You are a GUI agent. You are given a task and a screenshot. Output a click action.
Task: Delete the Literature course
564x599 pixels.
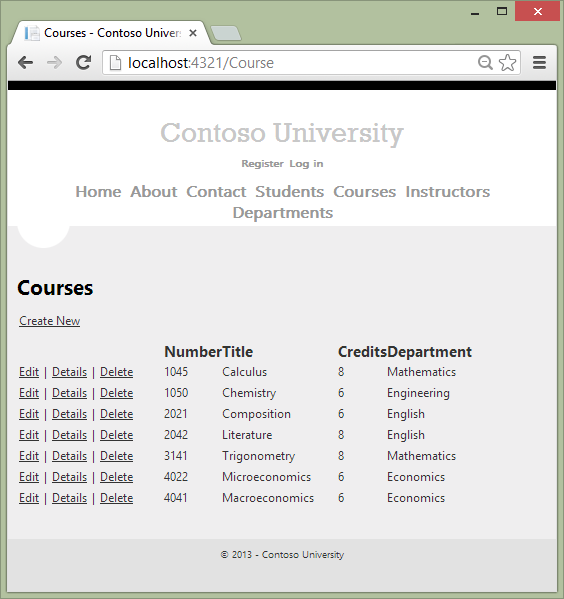(117, 435)
